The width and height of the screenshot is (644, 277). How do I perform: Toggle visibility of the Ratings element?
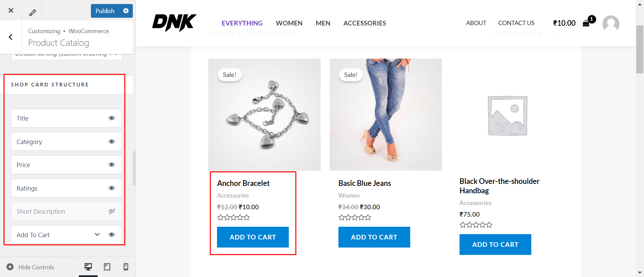[x=112, y=188]
